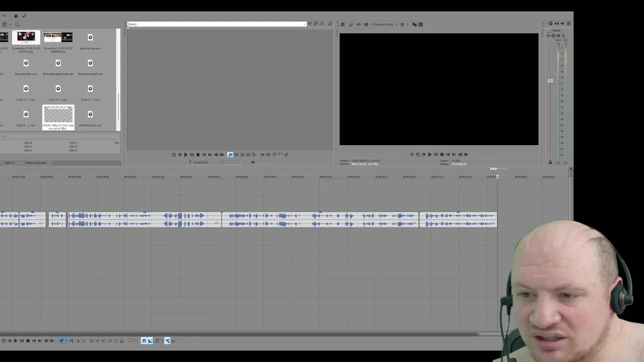Open mixing console from master bus
This screenshot has width=644, height=362.
click(x=569, y=24)
